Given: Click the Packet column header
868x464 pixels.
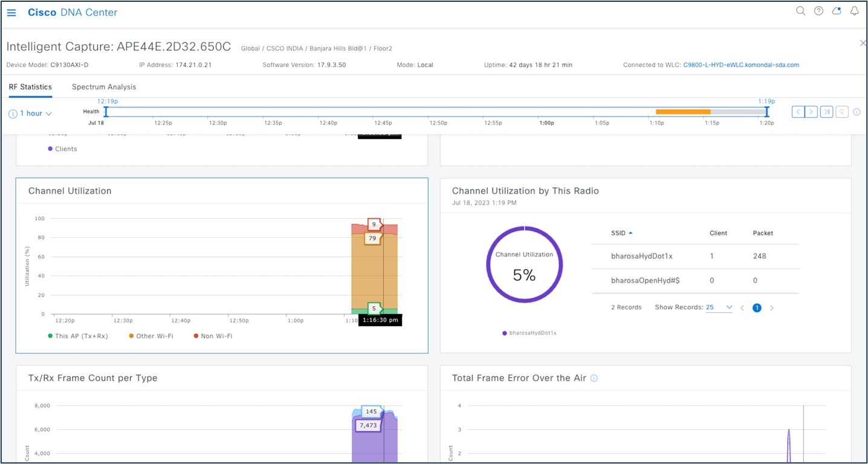Looking at the screenshot, I should pos(763,233).
